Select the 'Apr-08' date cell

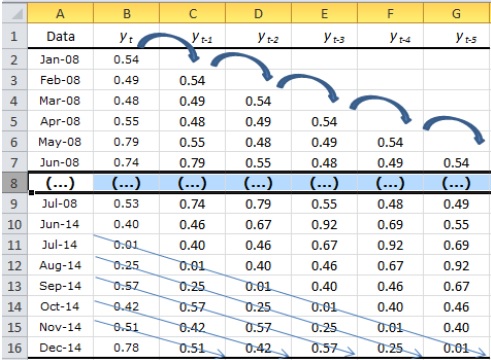[60, 121]
